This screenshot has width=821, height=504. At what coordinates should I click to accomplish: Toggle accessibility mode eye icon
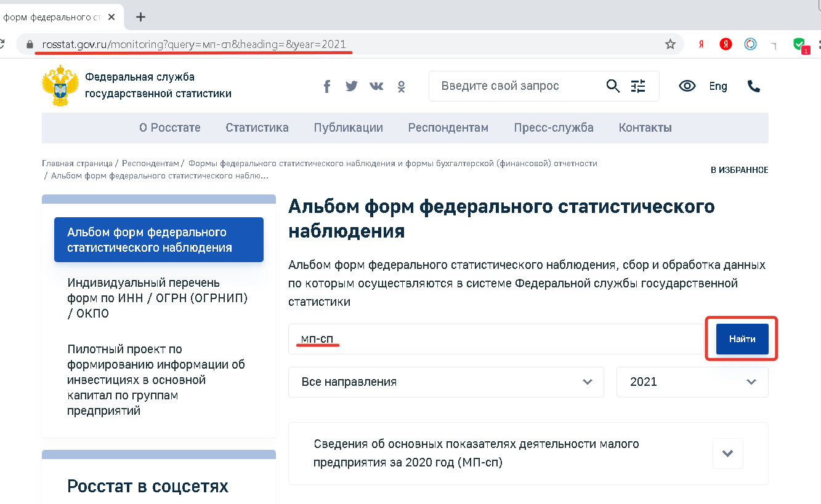(687, 86)
